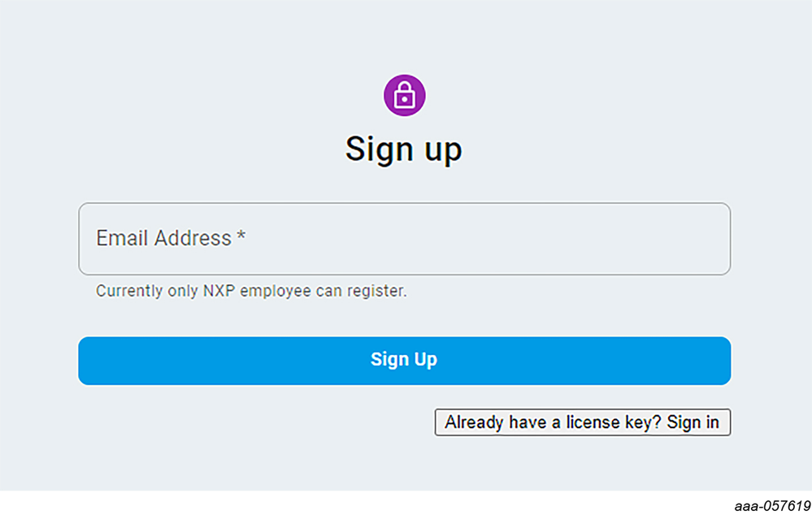Click the word "register" in the helper text
The height and width of the screenshot is (515, 812).
[x=376, y=291]
